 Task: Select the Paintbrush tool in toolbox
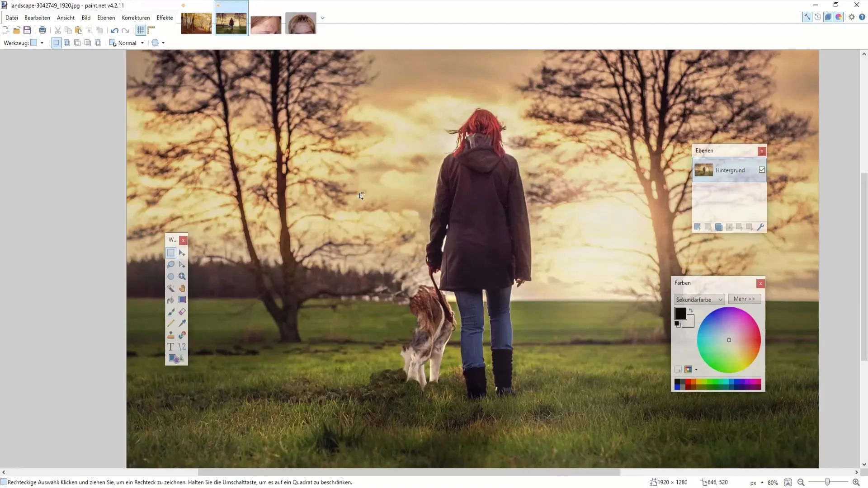tap(170, 312)
